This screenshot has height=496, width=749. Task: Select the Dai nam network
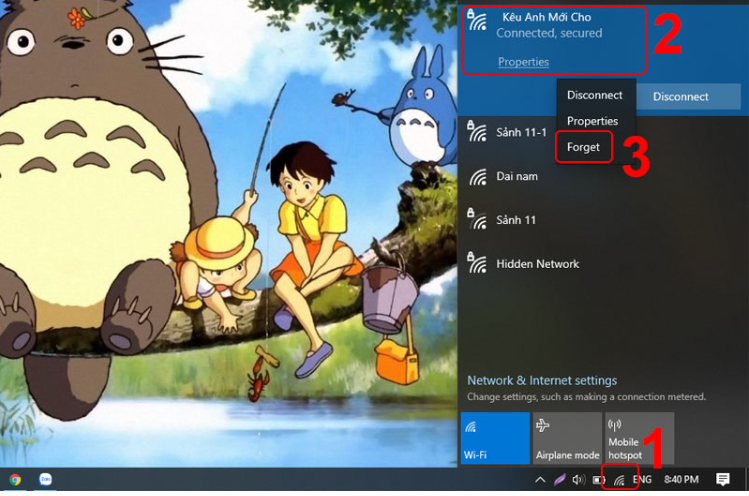pos(602,176)
